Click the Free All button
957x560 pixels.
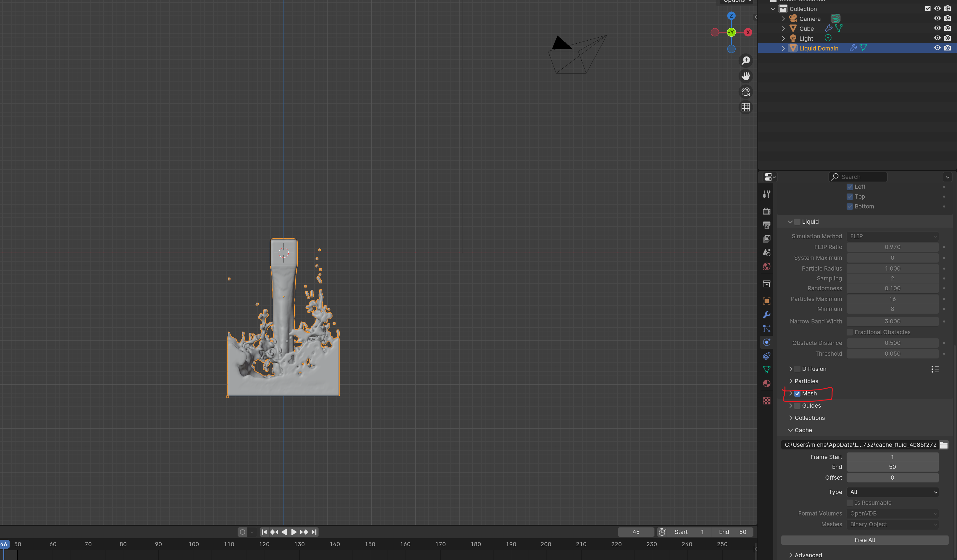865,540
